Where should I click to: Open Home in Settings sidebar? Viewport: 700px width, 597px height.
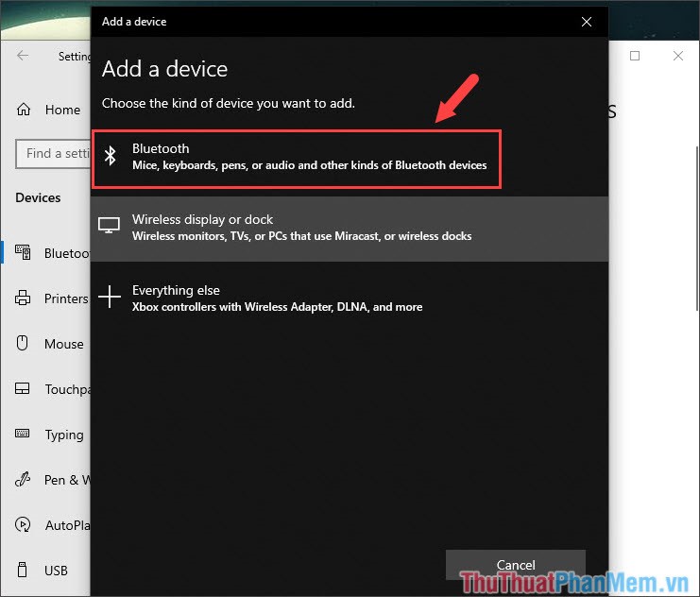47,110
